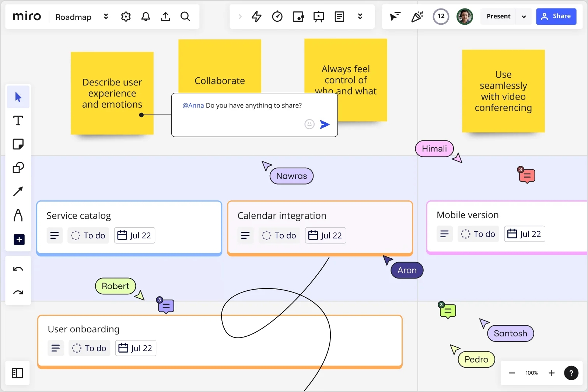Viewport: 588px width, 392px height.
Task: Open notifications bell
Action: (x=146, y=17)
